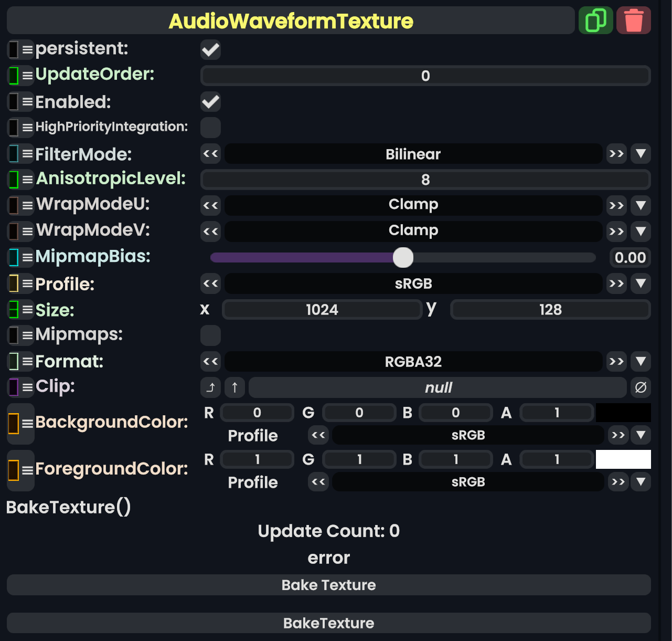Click the red trash delete icon

634,20
